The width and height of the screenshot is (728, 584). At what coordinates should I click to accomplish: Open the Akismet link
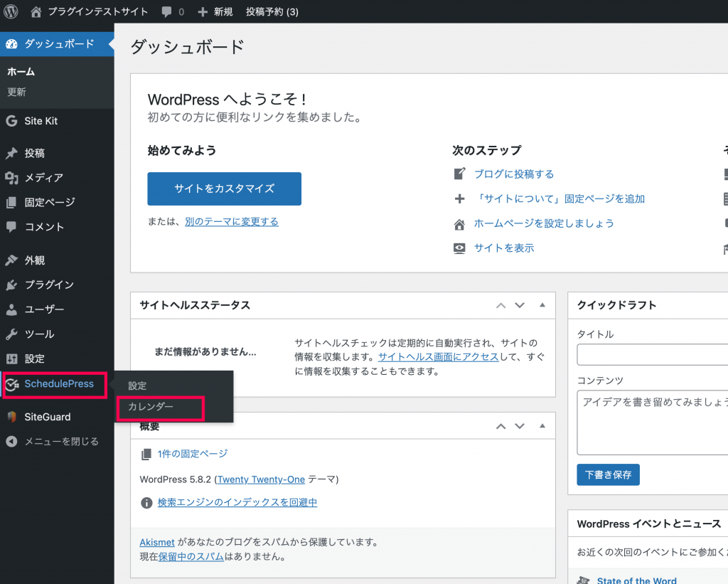(x=157, y=542)
